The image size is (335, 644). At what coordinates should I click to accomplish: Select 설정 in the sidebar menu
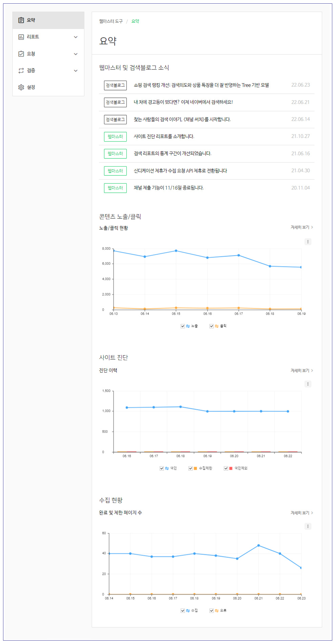[48, 87]
